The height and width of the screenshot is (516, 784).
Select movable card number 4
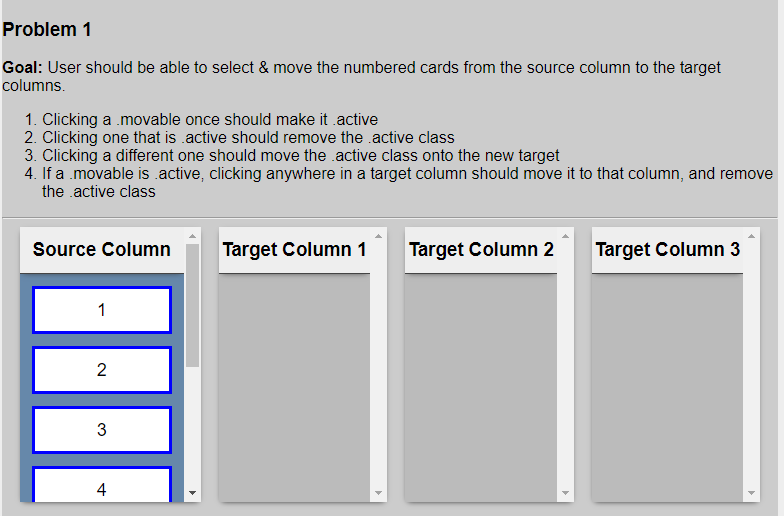tap(102, 484)
